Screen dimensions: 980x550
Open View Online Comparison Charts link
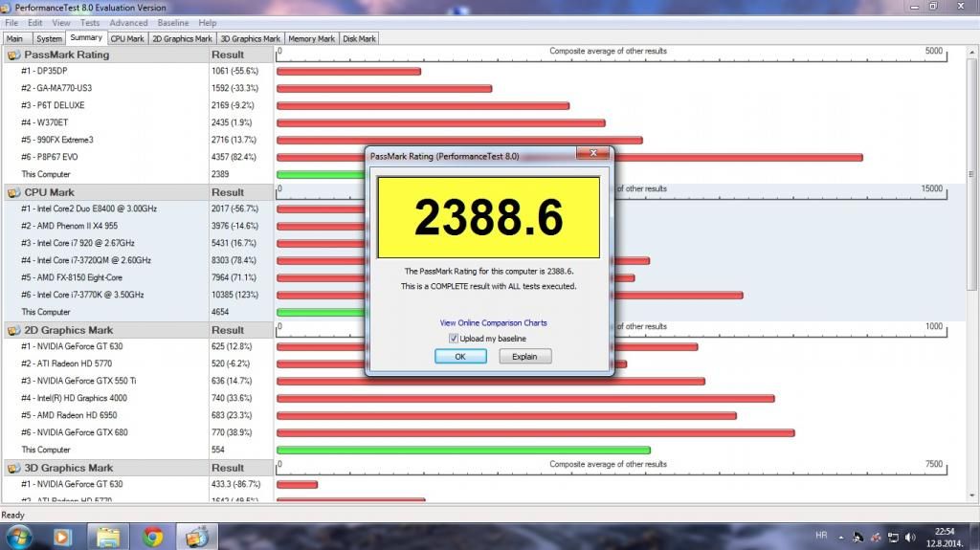[x=493, y=323]
